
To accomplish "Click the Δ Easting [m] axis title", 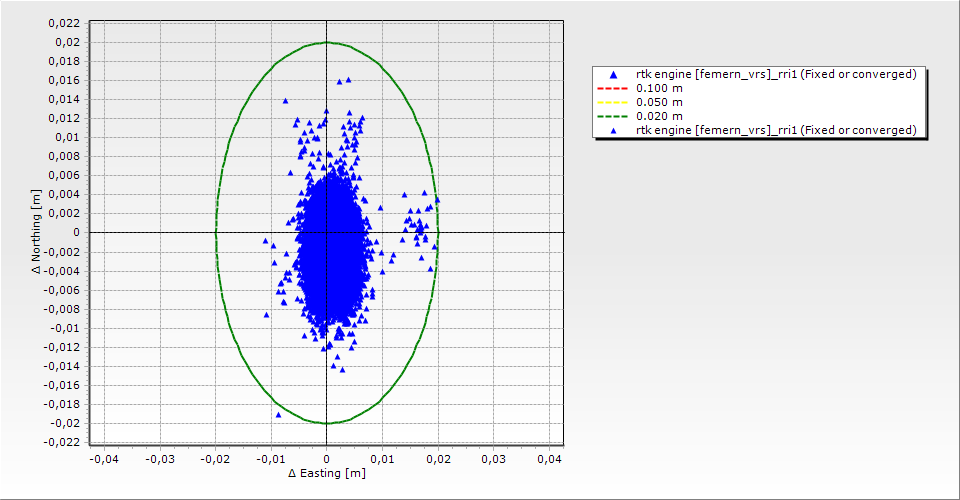I will pos(326,473).
